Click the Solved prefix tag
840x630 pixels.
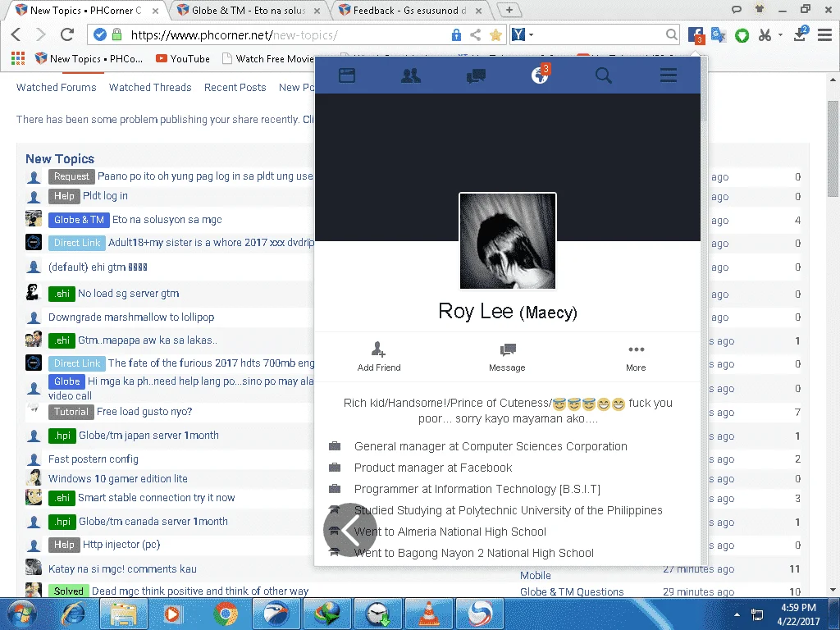[69, 591]
